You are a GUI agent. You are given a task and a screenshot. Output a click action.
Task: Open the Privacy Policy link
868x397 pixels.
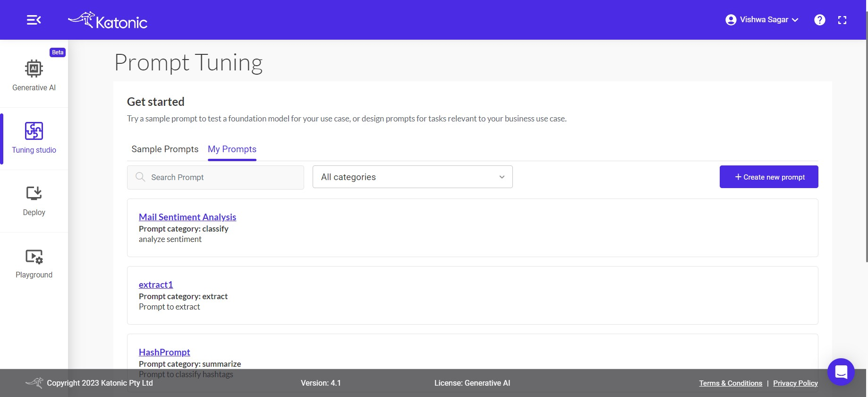pyautogui.click(x=795, y=383)
